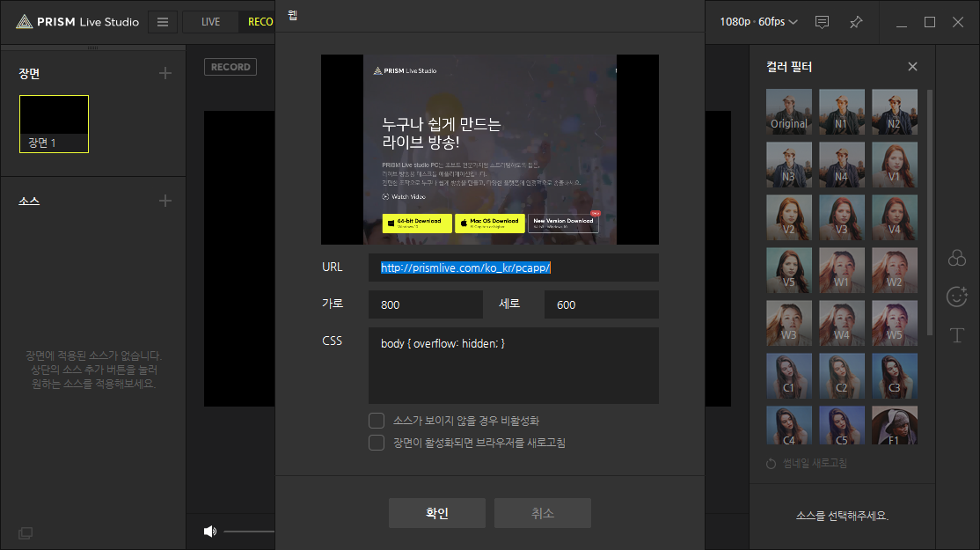Image resolution: width=980 pixels, height=550 pixels.
Task: Click the 가로 width field showing 800
Action: [426, 304]
